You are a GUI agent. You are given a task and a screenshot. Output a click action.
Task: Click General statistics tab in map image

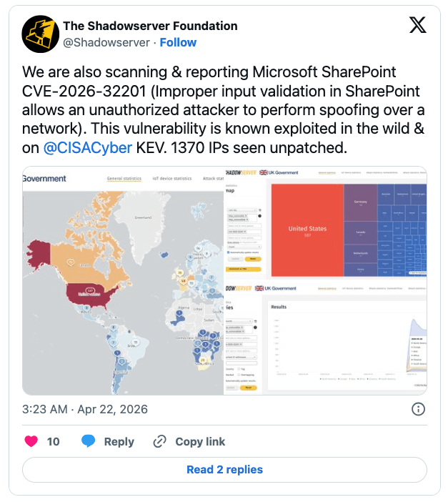click(x=124, y=178)
